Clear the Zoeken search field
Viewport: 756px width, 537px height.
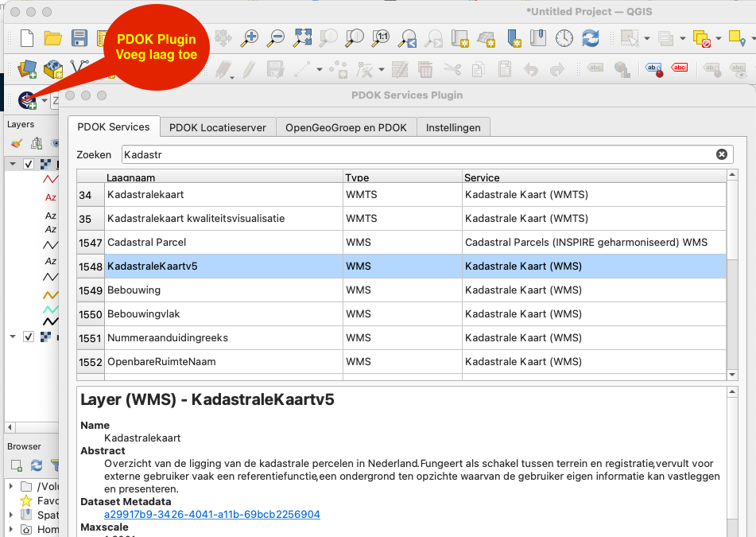point(721,154)
